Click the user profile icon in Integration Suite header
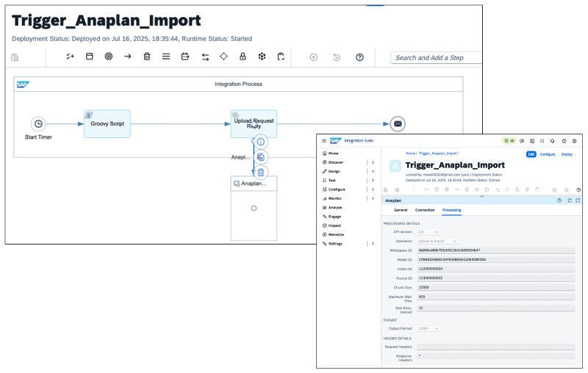 [574, 141]
